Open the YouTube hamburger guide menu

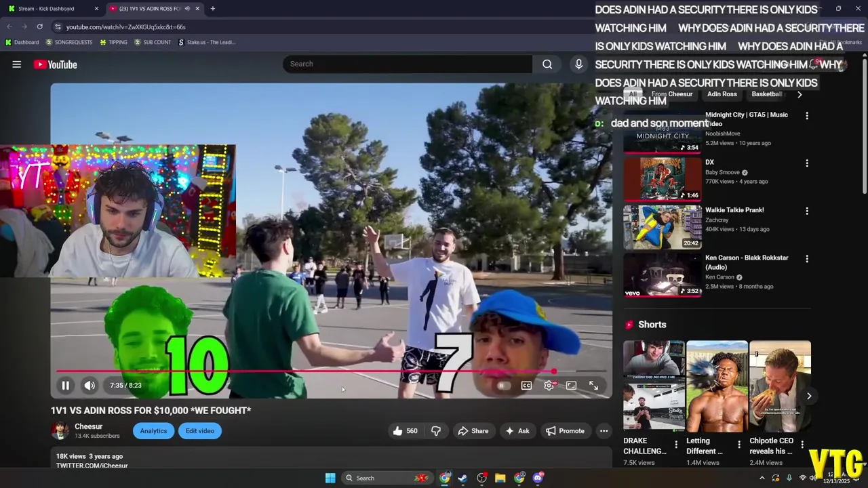click(17, 64)
